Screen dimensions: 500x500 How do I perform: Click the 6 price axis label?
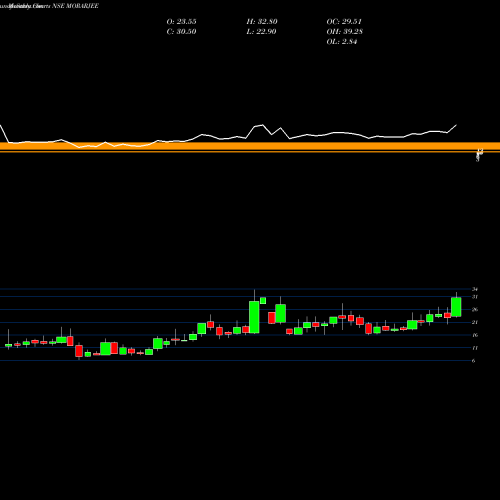pos(473,361)
